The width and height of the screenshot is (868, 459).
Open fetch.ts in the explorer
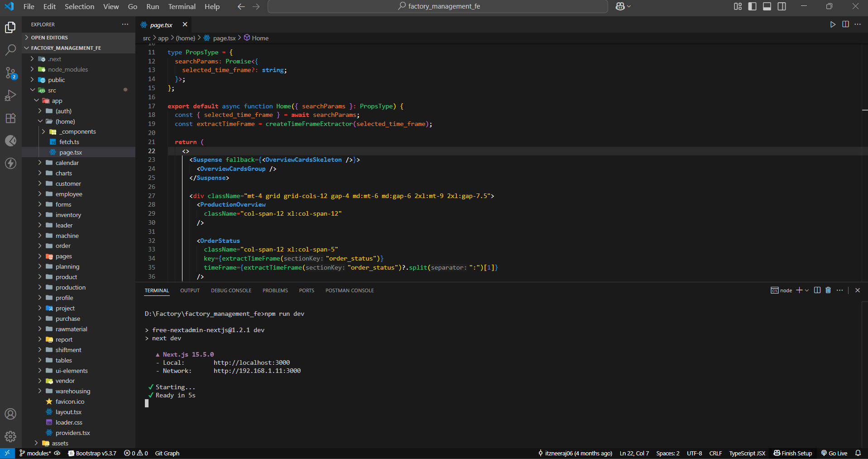pos(69,142)
